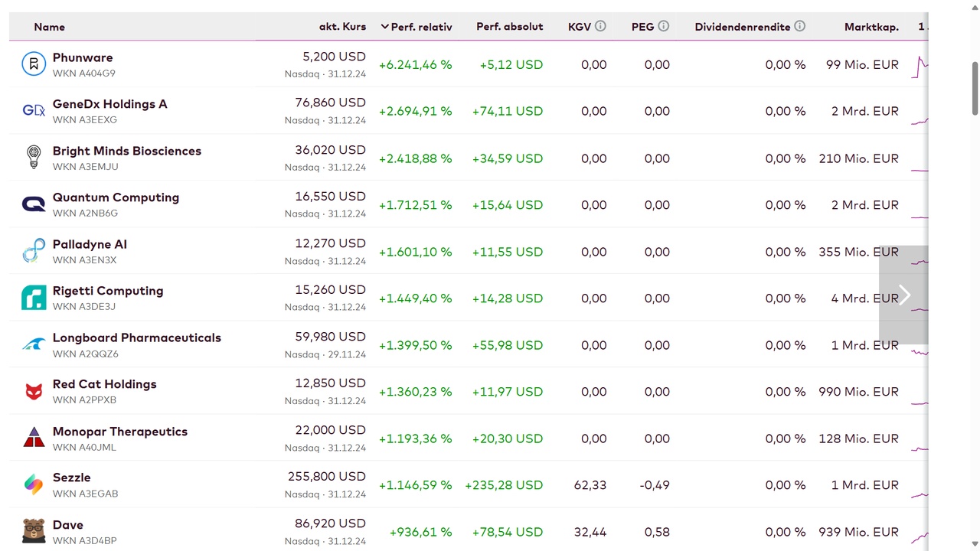This screenshot has width=980, height=551.
Task: Click the Palladyne AI logo icon
Action: 34,251
